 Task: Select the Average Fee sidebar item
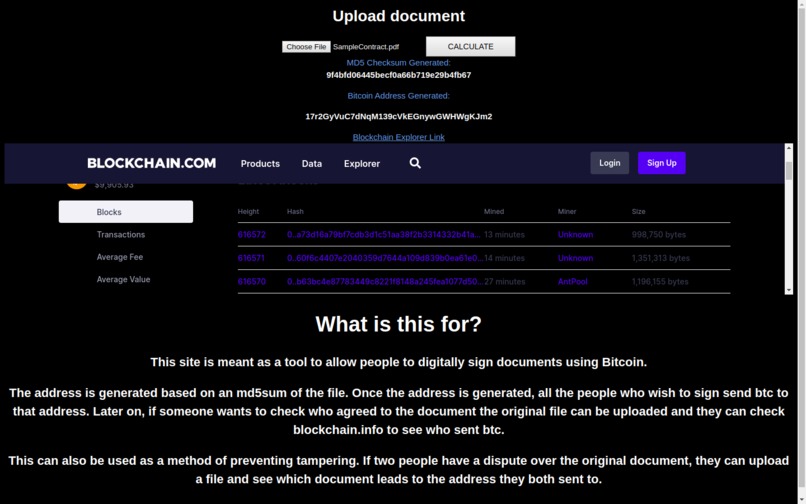[x=120, y=257]
